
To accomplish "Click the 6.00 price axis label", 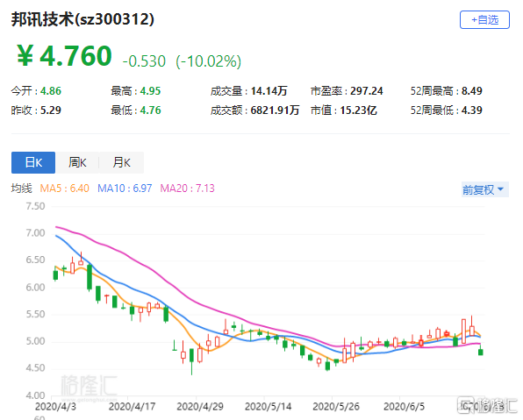I will point(35,288).
